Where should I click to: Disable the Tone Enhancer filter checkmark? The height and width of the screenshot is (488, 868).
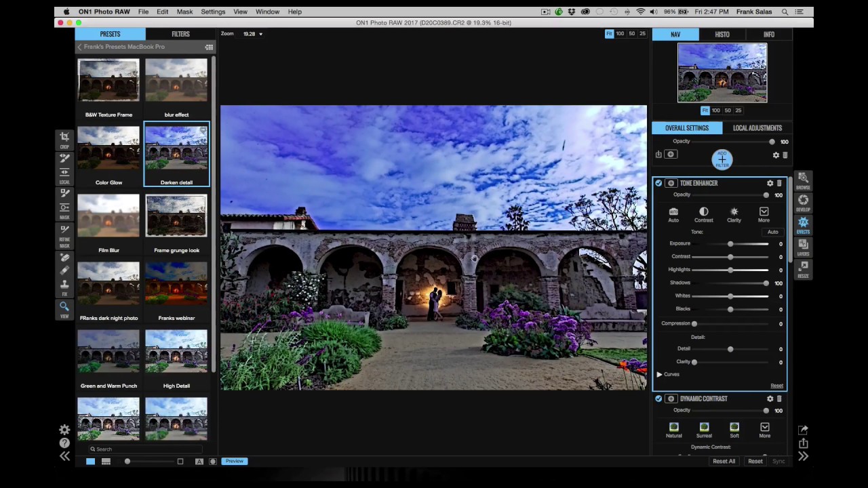tap(658, 183)
